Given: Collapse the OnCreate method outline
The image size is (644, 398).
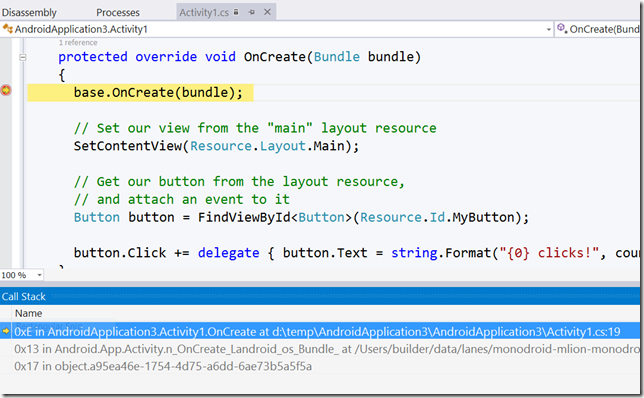Looking at the screenshot, I should click(x=23, y=58).
